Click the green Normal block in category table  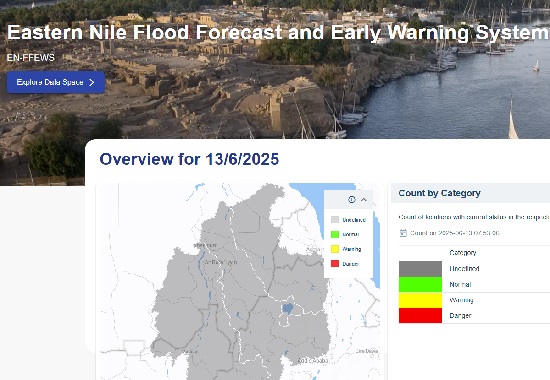tap(420, 285)
